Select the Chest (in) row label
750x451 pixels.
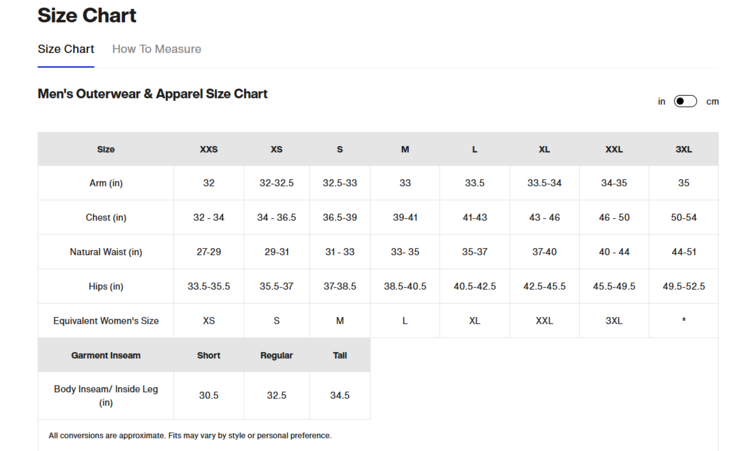[x=105, y=217]
